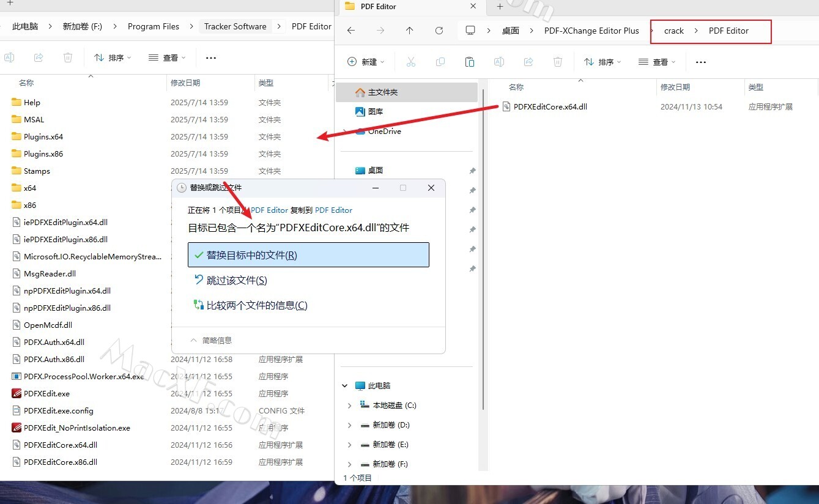Viewport: 819px width, 504px height.
Task: Open the 新建 dropdown in right window
Action: pyautogui.click(x=366, y=62)
